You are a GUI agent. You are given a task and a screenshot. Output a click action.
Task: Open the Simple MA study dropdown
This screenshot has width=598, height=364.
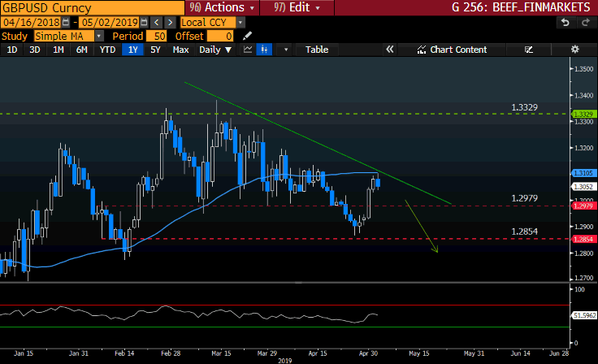click(x=98, y=37)
